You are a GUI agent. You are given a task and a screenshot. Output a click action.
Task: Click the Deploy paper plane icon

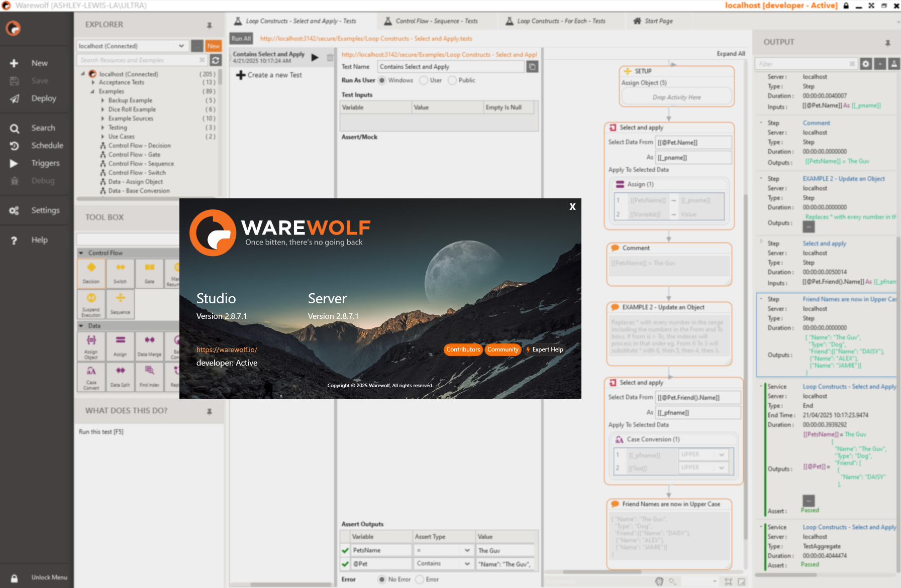coord(15,98)
